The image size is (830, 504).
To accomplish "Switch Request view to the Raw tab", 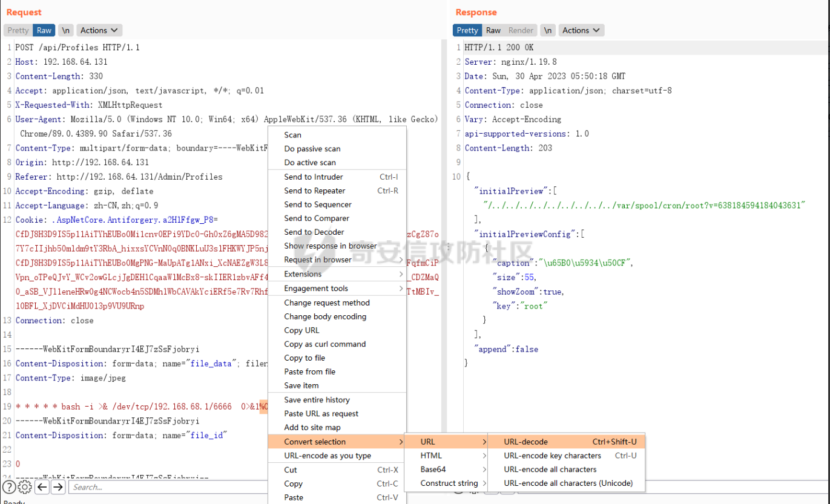I will coord(44,30).
